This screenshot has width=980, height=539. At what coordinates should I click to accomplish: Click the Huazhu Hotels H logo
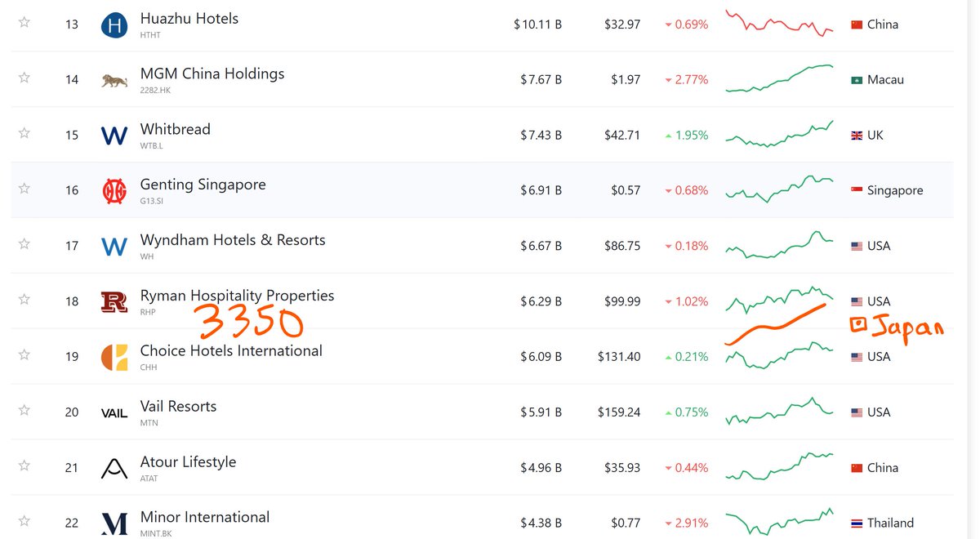tap(114, 25)
